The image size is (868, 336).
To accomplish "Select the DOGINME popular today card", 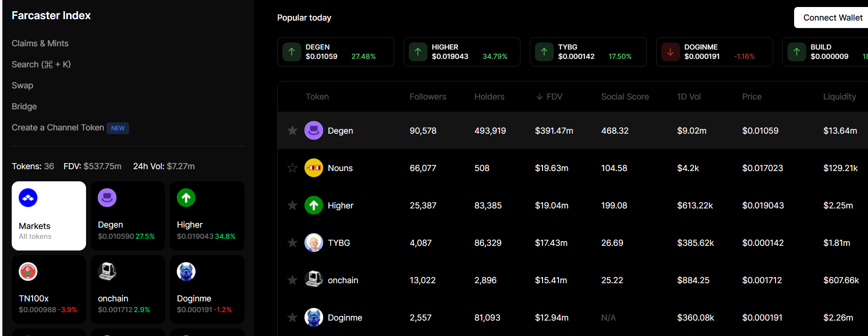I will tap(714, 52).
